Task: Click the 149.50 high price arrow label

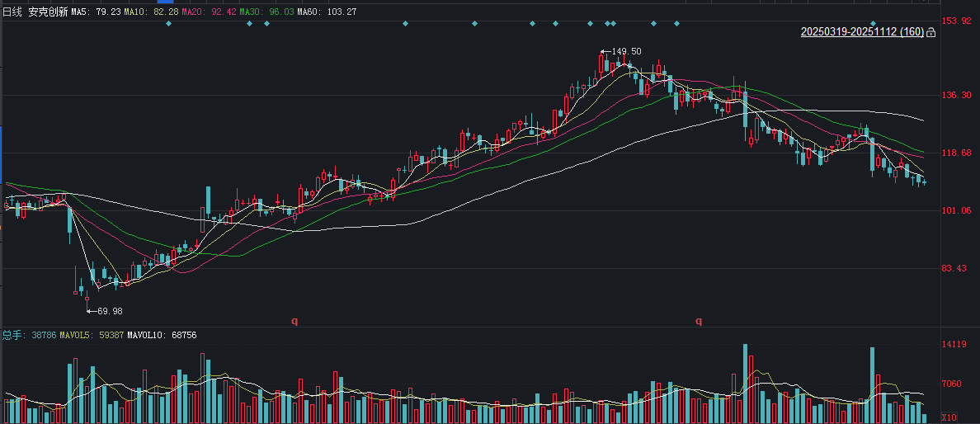Action: pos(621,51)
